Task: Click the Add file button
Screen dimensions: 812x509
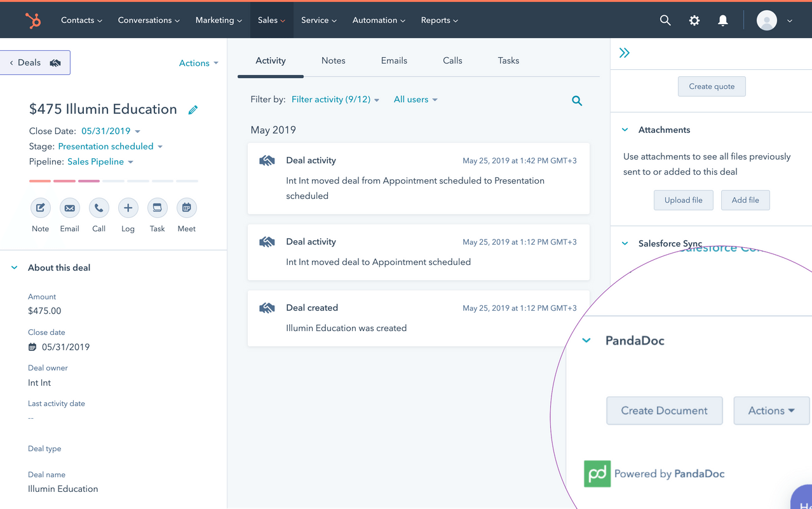Action: (745, 200)
